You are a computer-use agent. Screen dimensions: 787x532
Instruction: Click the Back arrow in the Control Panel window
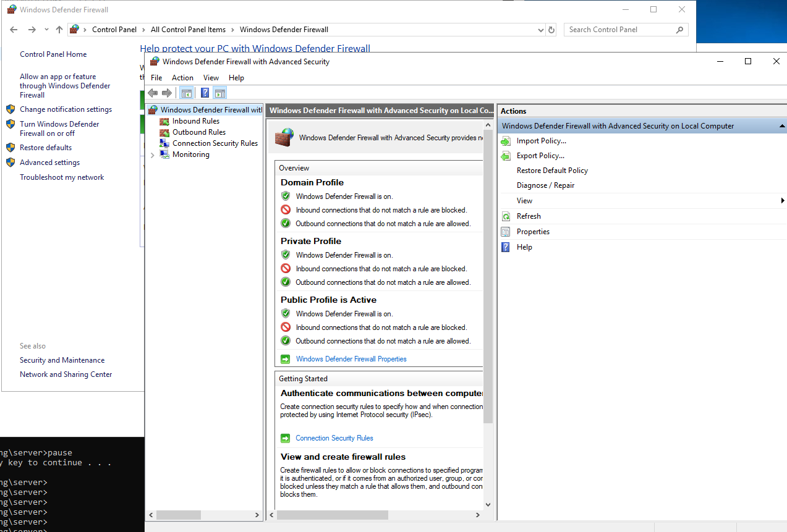(14, 30)
